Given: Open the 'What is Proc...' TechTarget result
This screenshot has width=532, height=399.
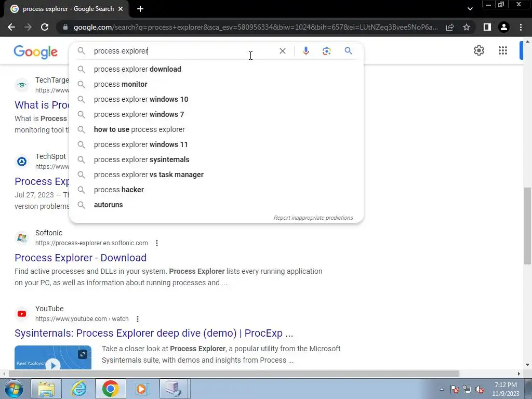Looking at the screenshot, I should [42, 105].
